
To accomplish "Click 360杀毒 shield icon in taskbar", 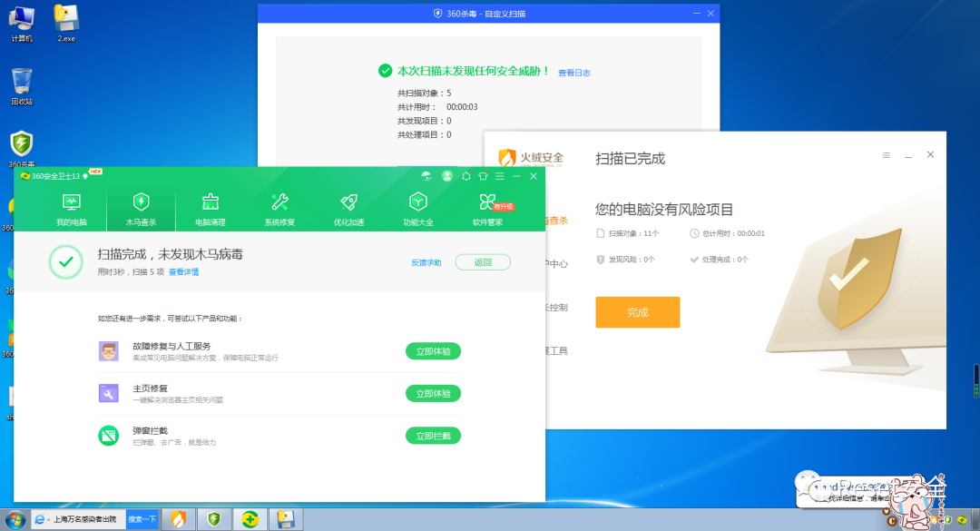I will 214,520.
